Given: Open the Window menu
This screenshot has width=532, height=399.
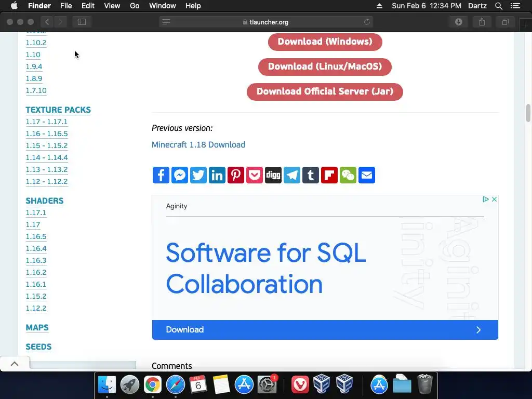Looking at the screenshot, I should (x=163, y=6).
